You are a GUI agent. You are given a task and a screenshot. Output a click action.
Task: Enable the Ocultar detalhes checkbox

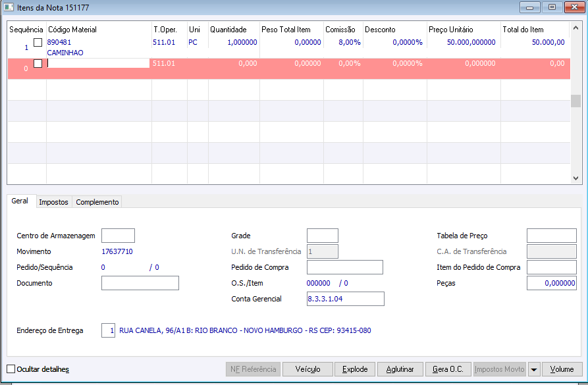11,369
